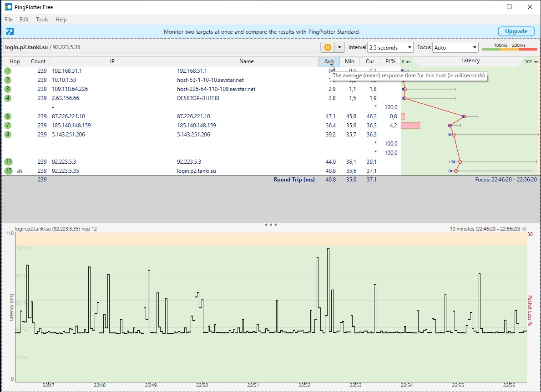This screenshot has width=541, height=392.
Task: Click the hop 11 green circle icon
Action: pyautogui.click(x=8, y=162)
